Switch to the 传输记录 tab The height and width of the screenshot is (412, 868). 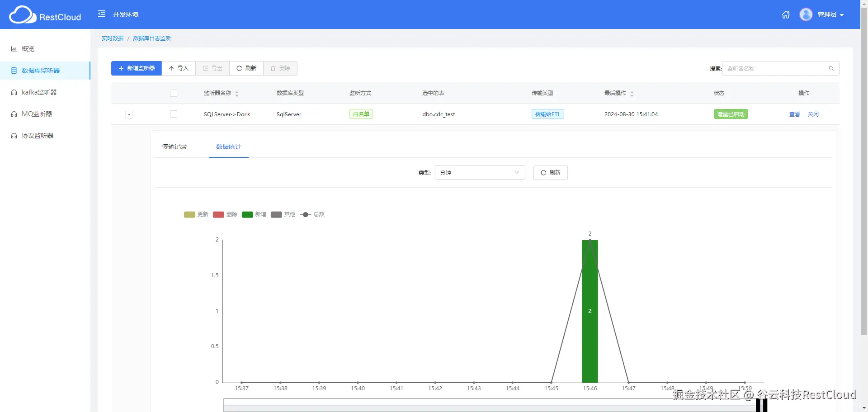[x=175, y=147]
